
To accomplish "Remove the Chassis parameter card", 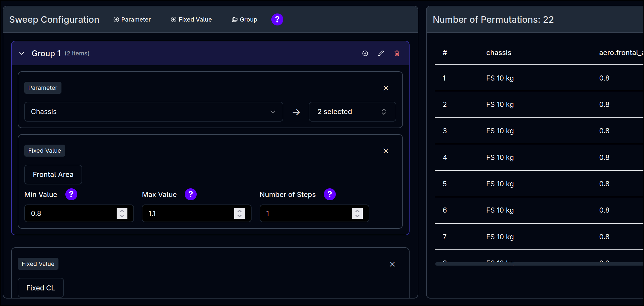I will pyautogui.click(x=386, y=88).
